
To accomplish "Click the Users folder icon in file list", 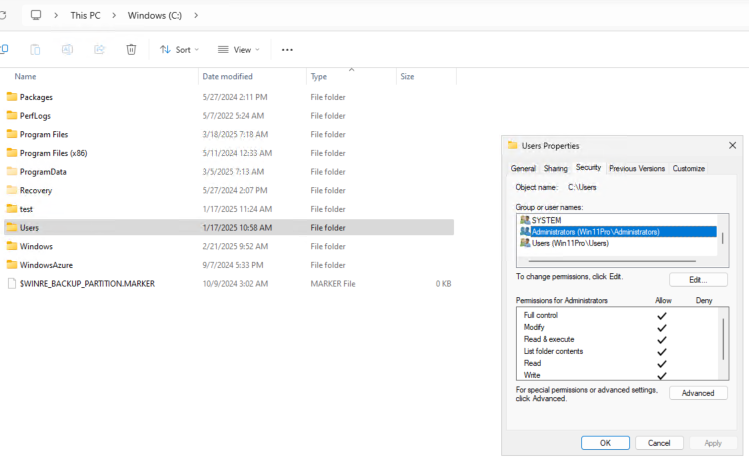I will (12, 227).
